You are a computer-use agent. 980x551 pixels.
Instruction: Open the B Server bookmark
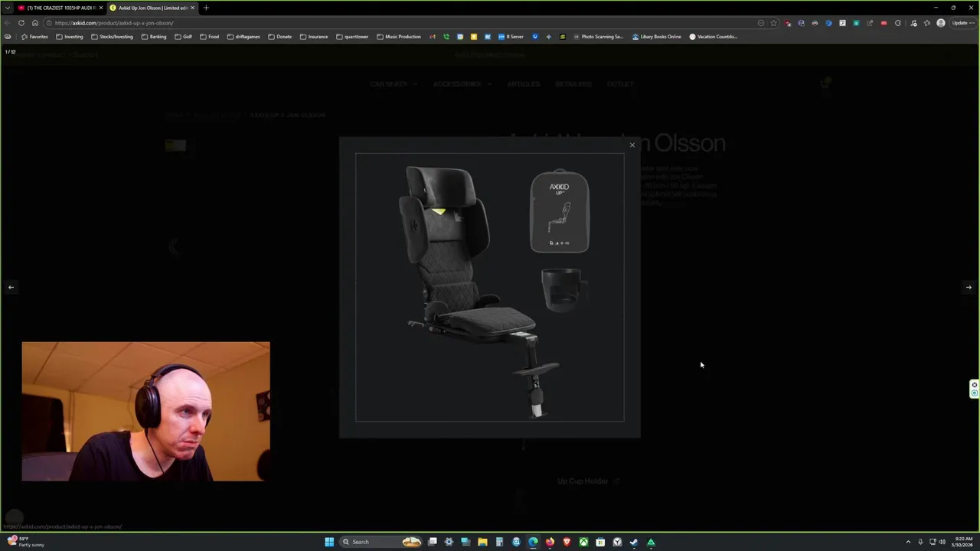point(511,37)
